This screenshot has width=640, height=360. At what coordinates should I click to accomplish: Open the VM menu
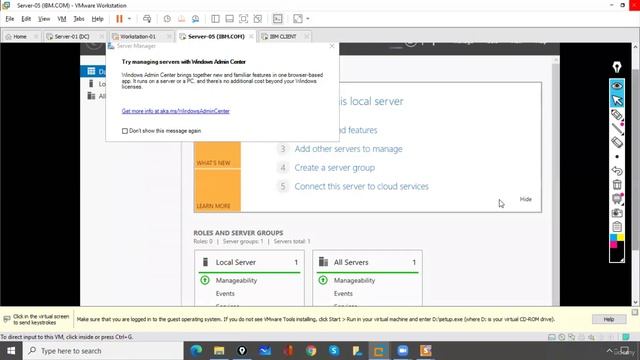coord(62,19)
